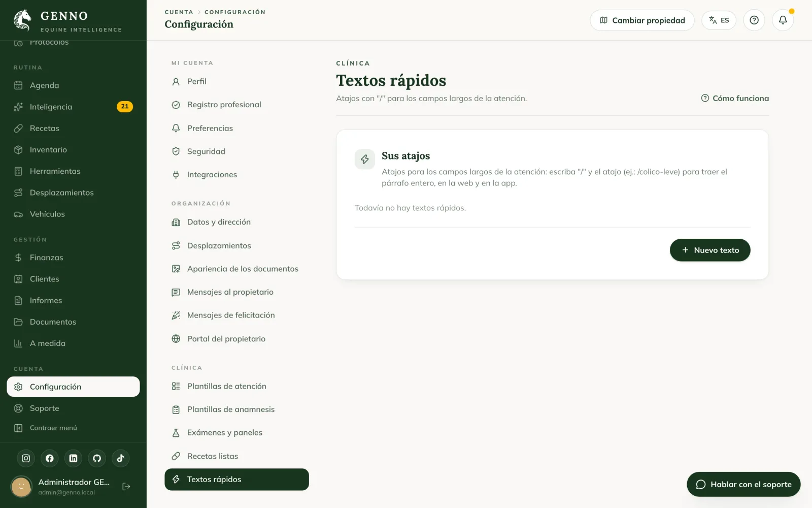Open Cómo funciona help link
The height and width of the screenshot is (508, 812).
point(735,99)
